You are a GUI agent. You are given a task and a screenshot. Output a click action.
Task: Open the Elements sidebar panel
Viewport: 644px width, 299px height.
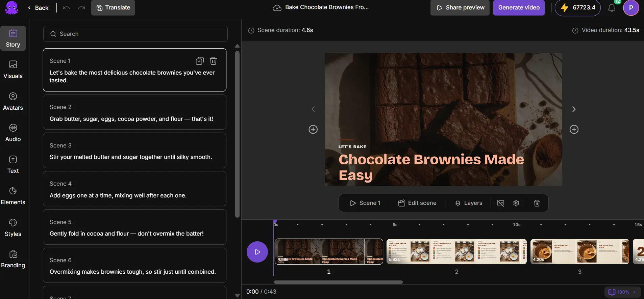click(13, 196)
